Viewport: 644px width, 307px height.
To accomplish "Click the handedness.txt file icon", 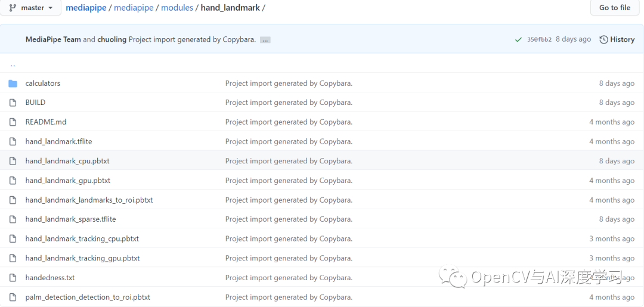I will (13, 278).
